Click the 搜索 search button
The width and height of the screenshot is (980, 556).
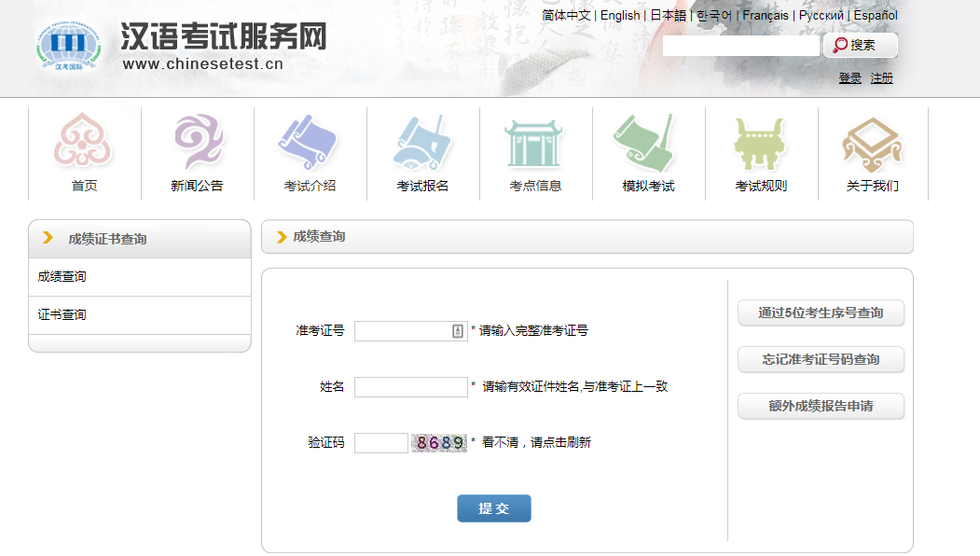[x=861, y=45]
